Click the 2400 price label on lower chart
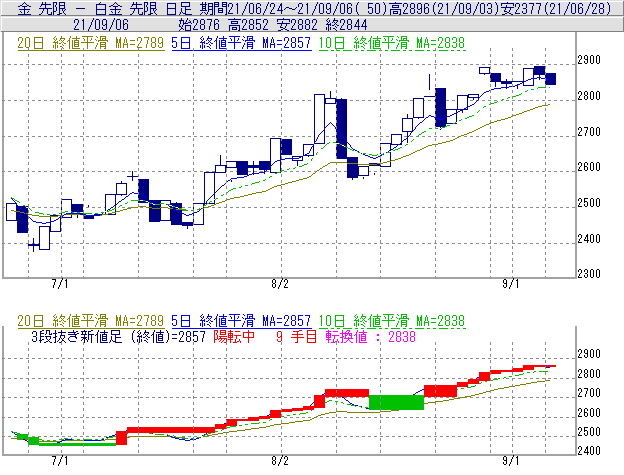Viewport: 624px width, 475px height. click(x=589, y=451)
